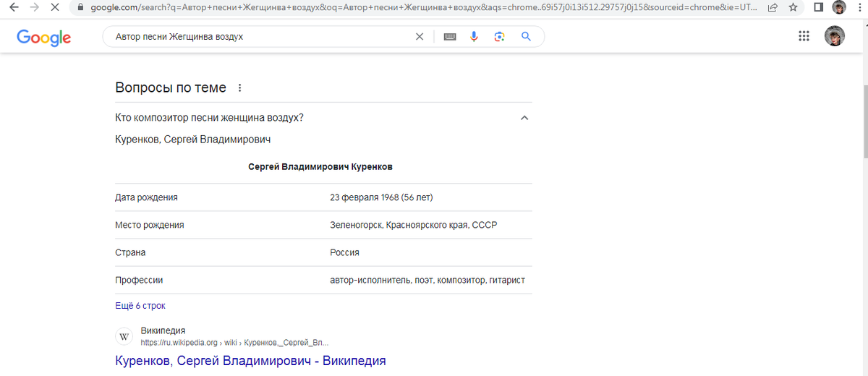Viewport: 868px width, 376px height.
Task: Select Зеленогорск, Красноярского края, СССР text
Action: (414, 225)
